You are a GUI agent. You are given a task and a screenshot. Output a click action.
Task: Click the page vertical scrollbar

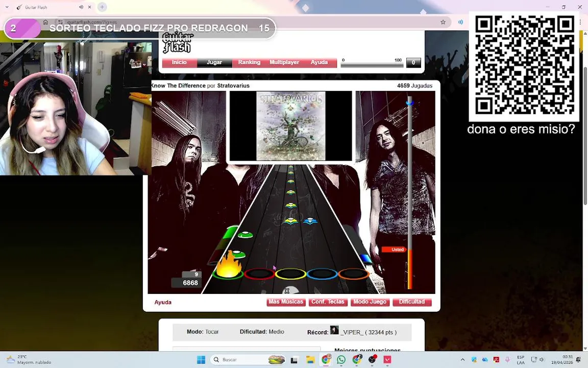pyautogui.click(x=584, y=135)
